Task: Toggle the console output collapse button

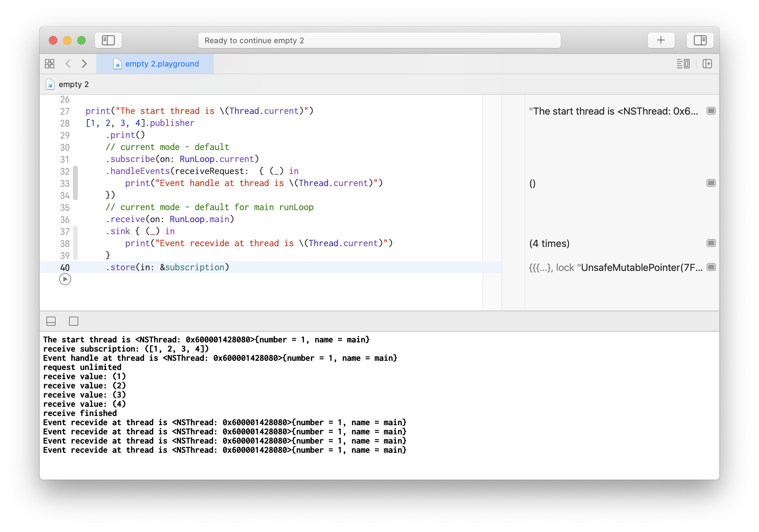Action: click(x=52, y=322)
